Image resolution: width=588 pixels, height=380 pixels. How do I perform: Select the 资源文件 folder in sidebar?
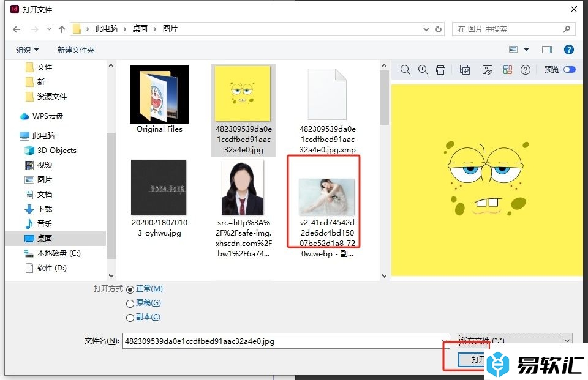[46, 97]
